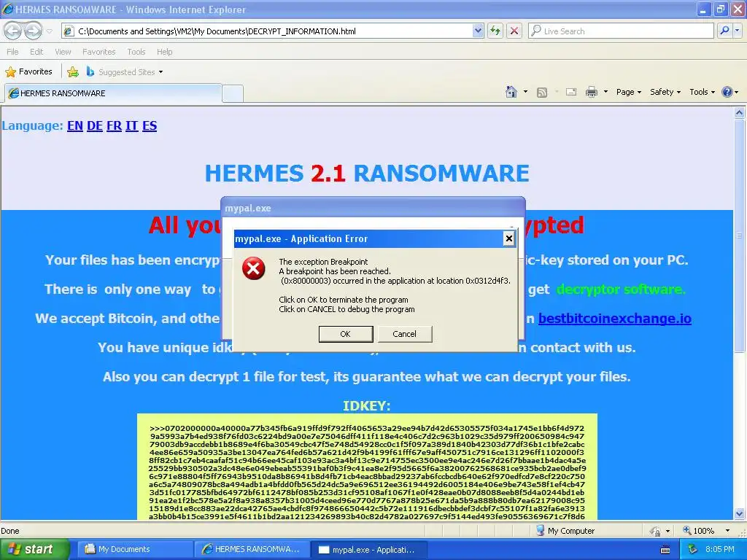747x560 pixels.
Task: Open the Tools command bar menu
Action: pyautogui.click(x=702, y=92)
